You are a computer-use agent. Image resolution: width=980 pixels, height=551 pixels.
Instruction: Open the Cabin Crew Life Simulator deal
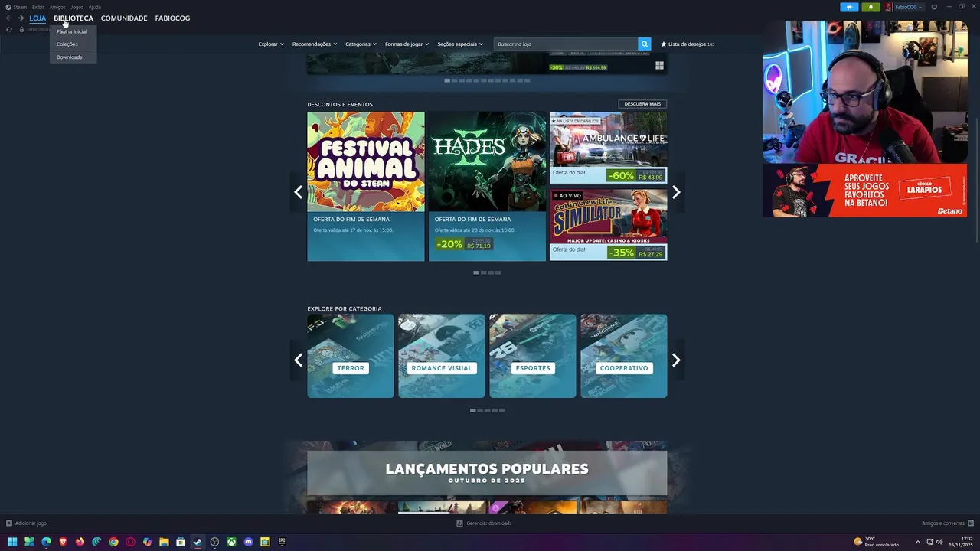[x=609, y=225]
